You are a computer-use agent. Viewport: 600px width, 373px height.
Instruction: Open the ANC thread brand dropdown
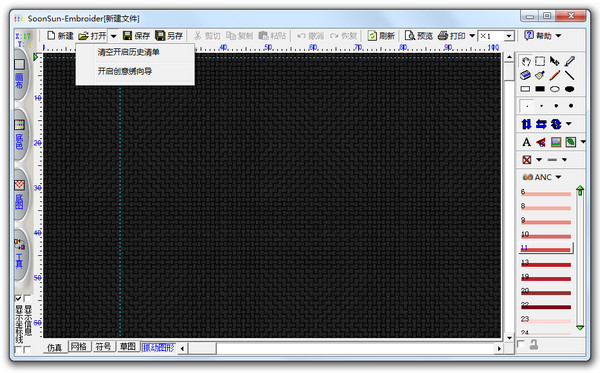[x=558, y=177]
